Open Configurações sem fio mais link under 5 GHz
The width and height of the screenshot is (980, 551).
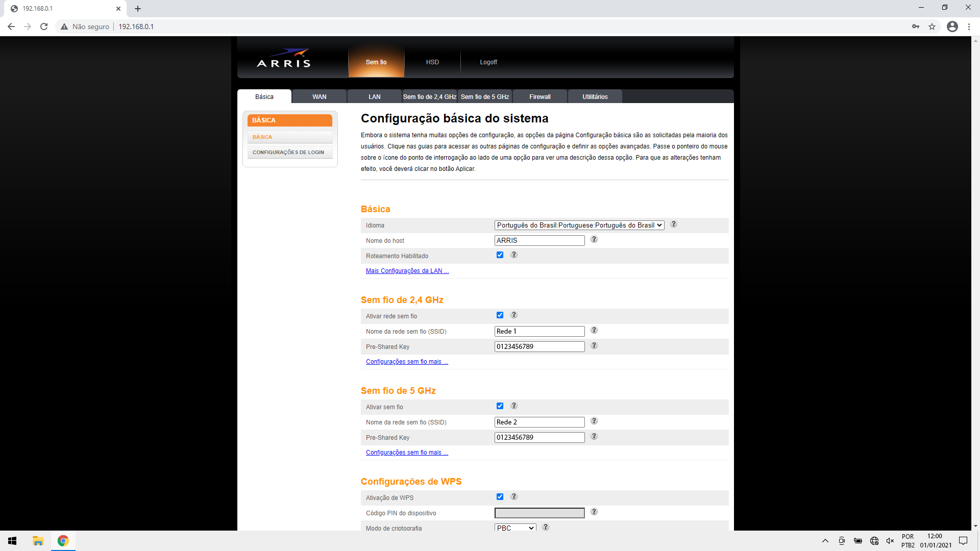click(407, 453)
